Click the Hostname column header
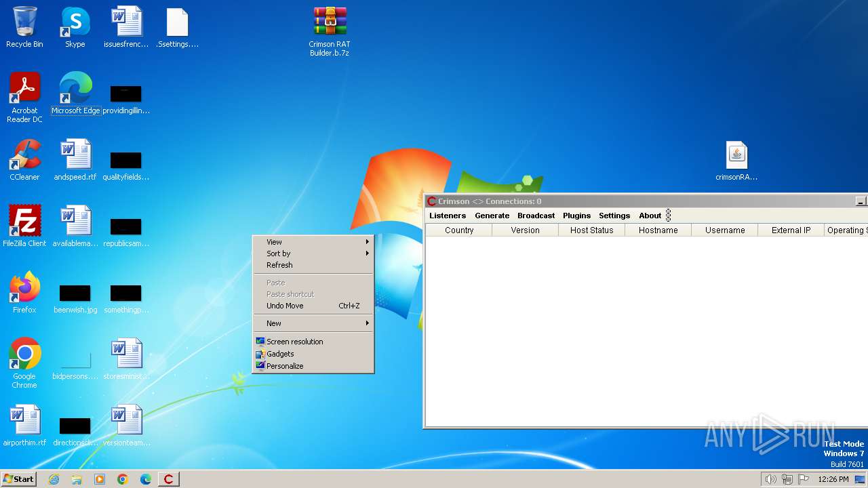Screen dimensions: 868x488 click(658, 230)
